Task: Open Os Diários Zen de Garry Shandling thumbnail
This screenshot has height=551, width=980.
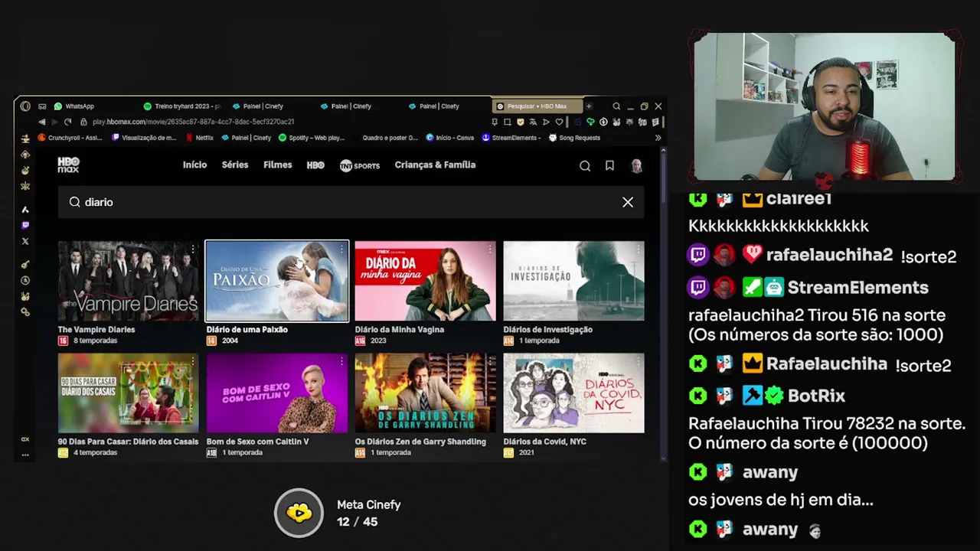Action: tap(426, 393)
